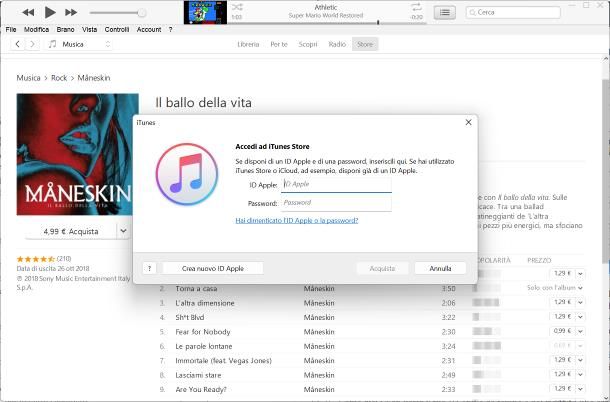610x402 pixels.
Task: Select the track Fear for Nobody
Action: point(203,332)
